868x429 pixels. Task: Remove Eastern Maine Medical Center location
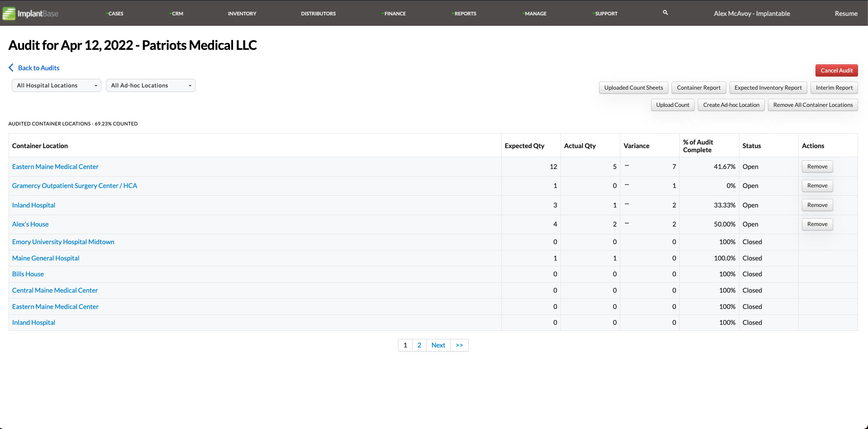[817, 167]
